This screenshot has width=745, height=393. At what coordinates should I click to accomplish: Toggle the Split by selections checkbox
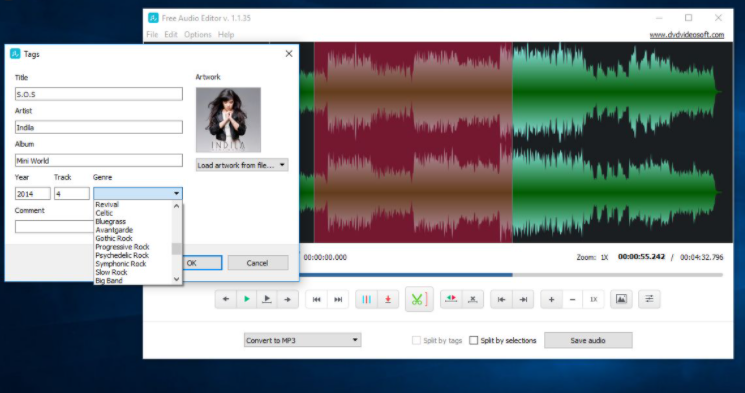tap(473, 340)
